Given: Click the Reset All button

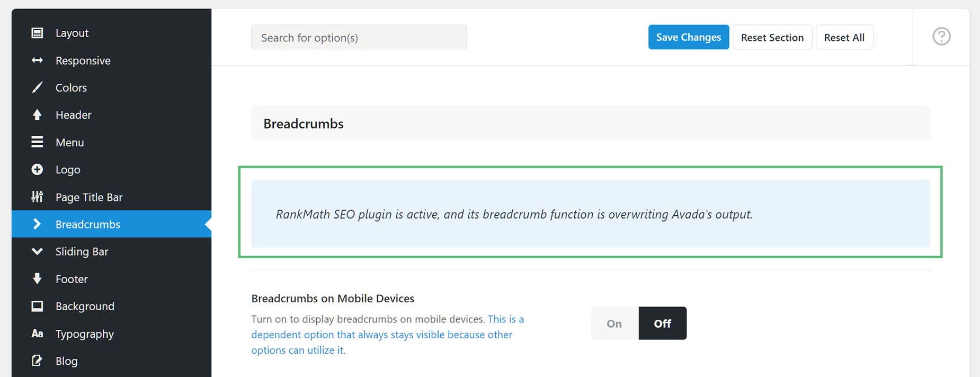Looking at the screenshot, I should [844, 37].
